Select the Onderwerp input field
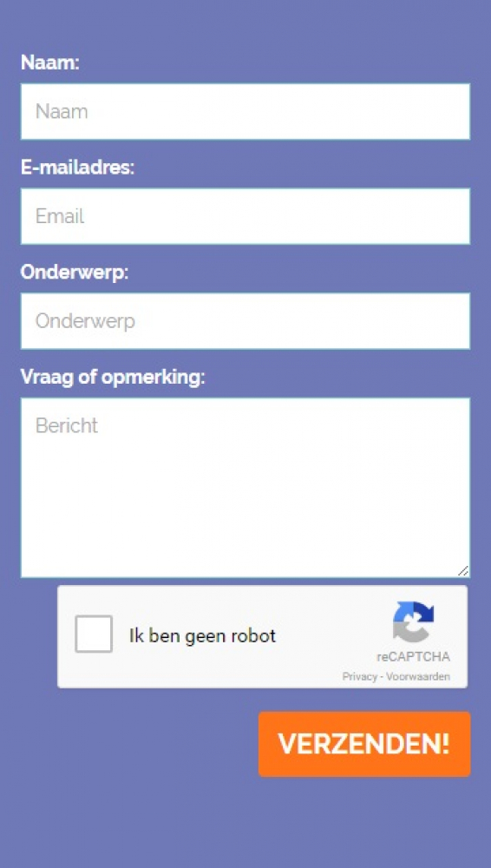Screen dimensions: 491x868 [245, 321]
